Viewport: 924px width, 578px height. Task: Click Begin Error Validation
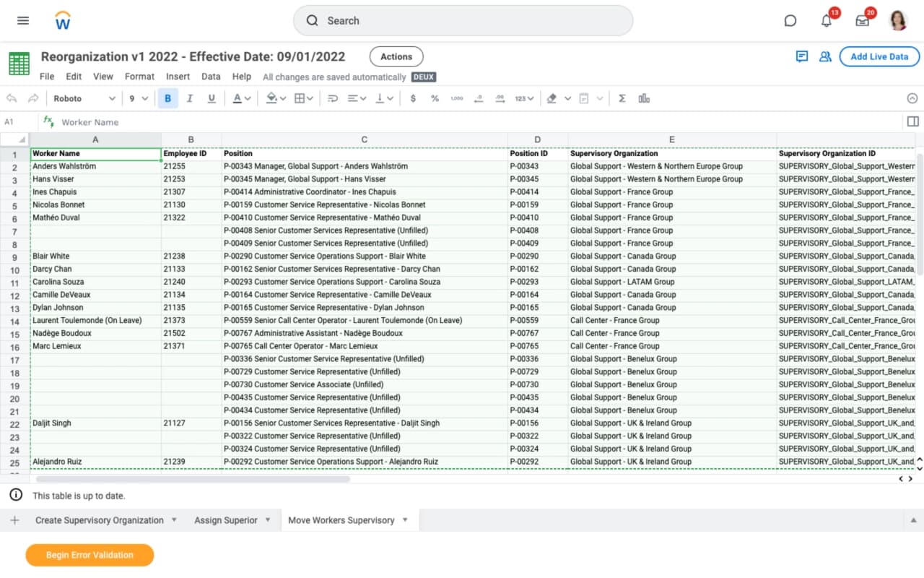[90, 555]
